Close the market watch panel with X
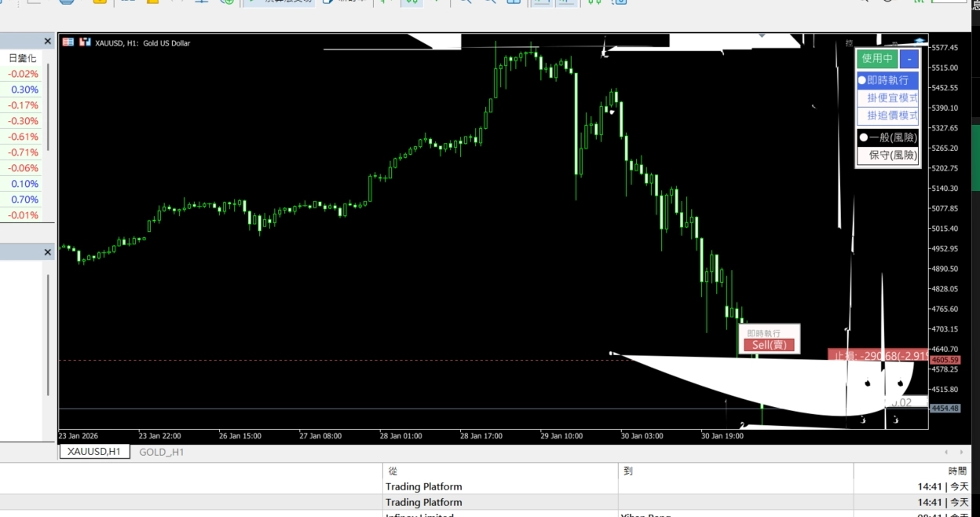Image resolution: width=980 pixels, height=517 pixels. (47, 42)
